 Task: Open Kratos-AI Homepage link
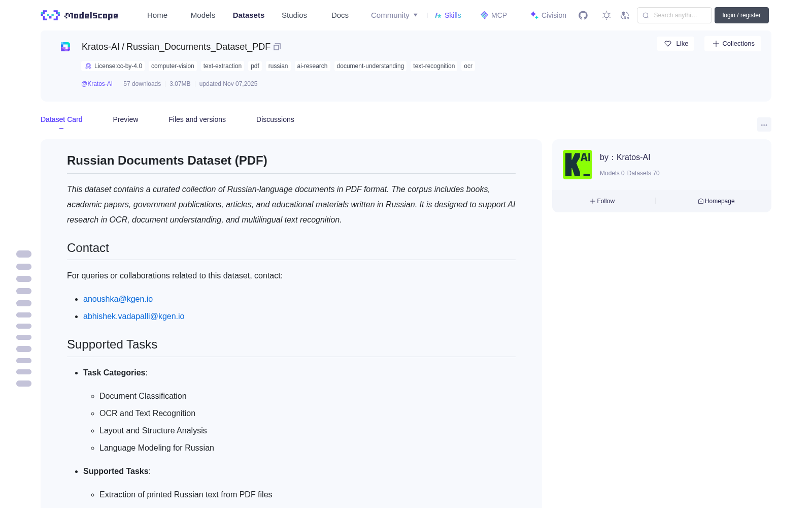coord(716,201)
